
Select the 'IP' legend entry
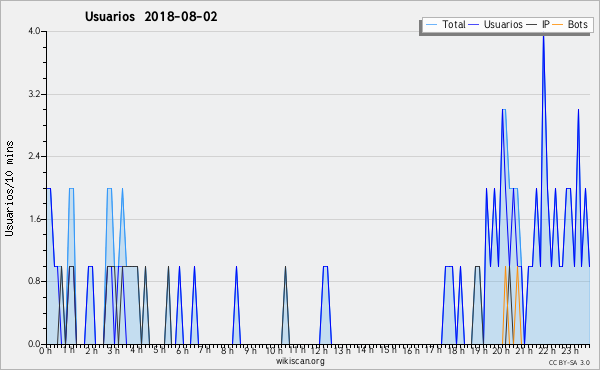(546, 24)
